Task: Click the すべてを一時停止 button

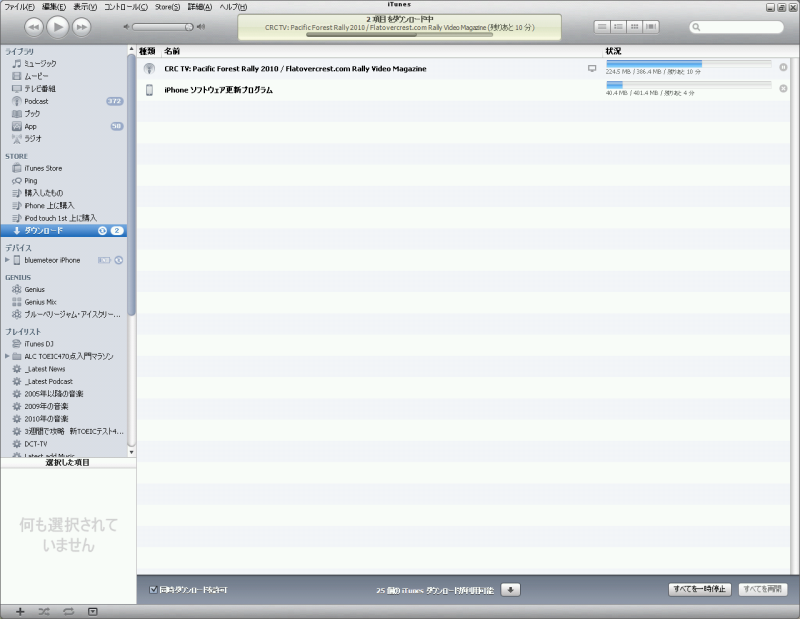Action: click(x=699, y=589)
